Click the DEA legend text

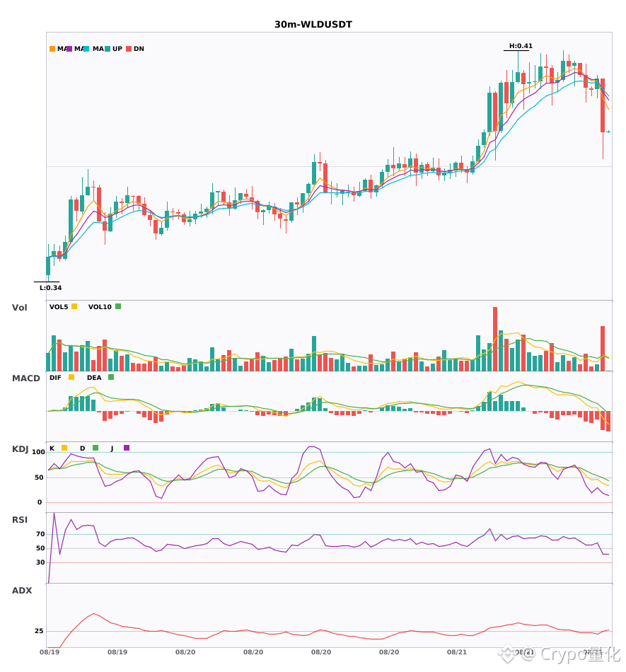94,378
